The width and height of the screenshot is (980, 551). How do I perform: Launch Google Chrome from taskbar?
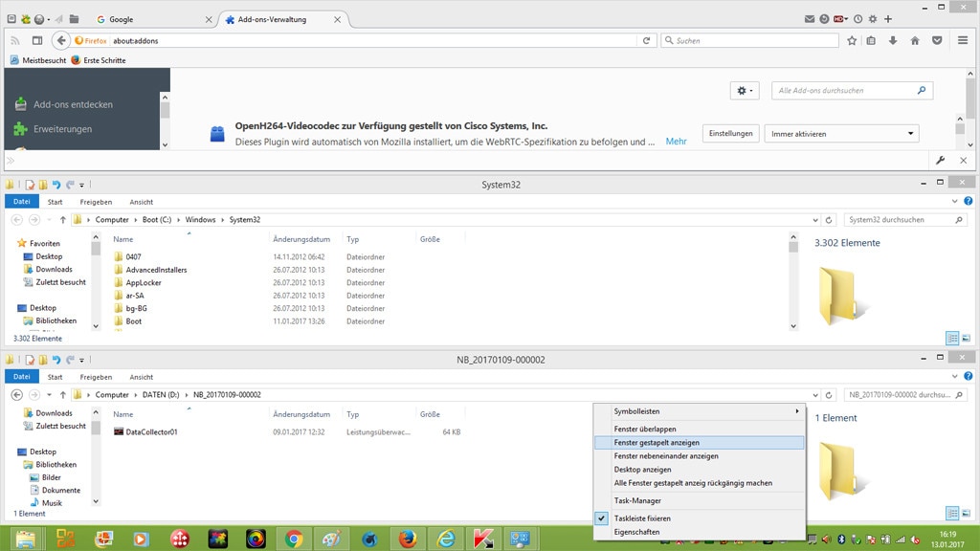tap(293, 539)
